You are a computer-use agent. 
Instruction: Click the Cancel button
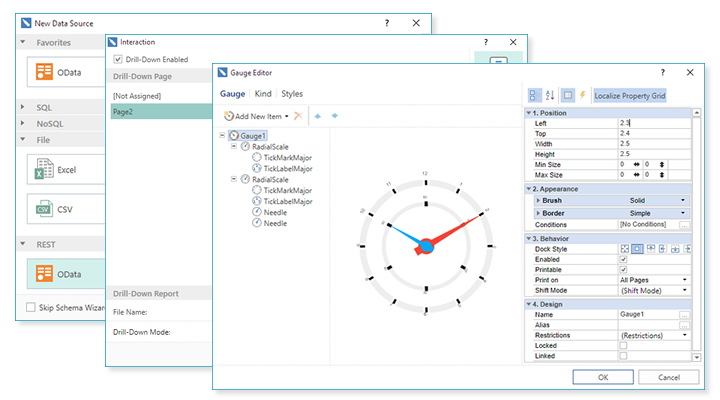coord(669,377)
